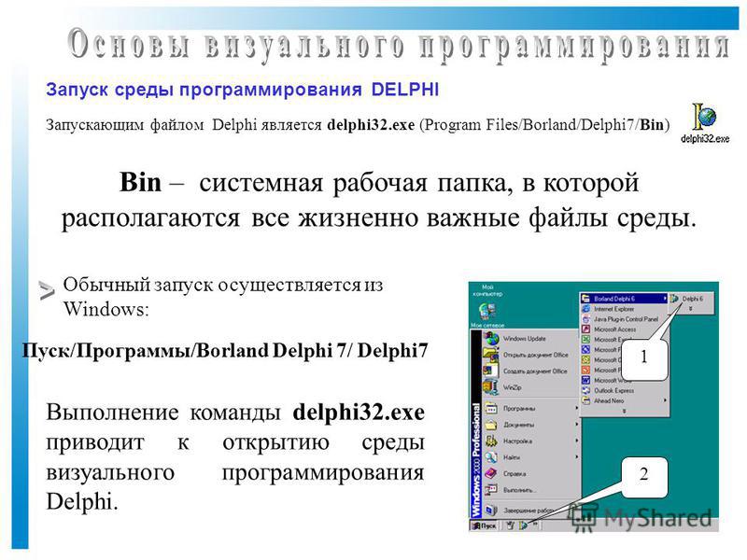This screenshot has height=560, width=747.
Task: Open Quick Launch overflow chevron on taskbar
Action: pyautogui.click(x=535, y=525)
